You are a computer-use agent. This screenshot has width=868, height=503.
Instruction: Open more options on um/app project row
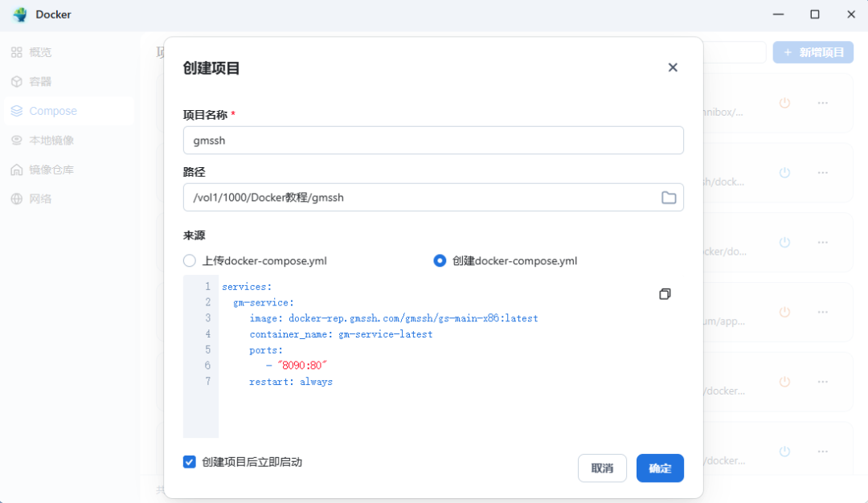tap(823, 312)
